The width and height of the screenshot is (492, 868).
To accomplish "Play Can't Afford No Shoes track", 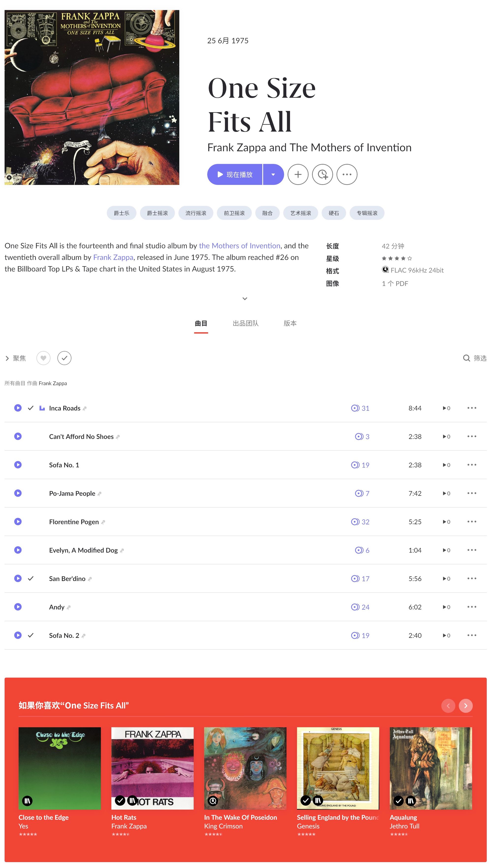I will [18, 436].
